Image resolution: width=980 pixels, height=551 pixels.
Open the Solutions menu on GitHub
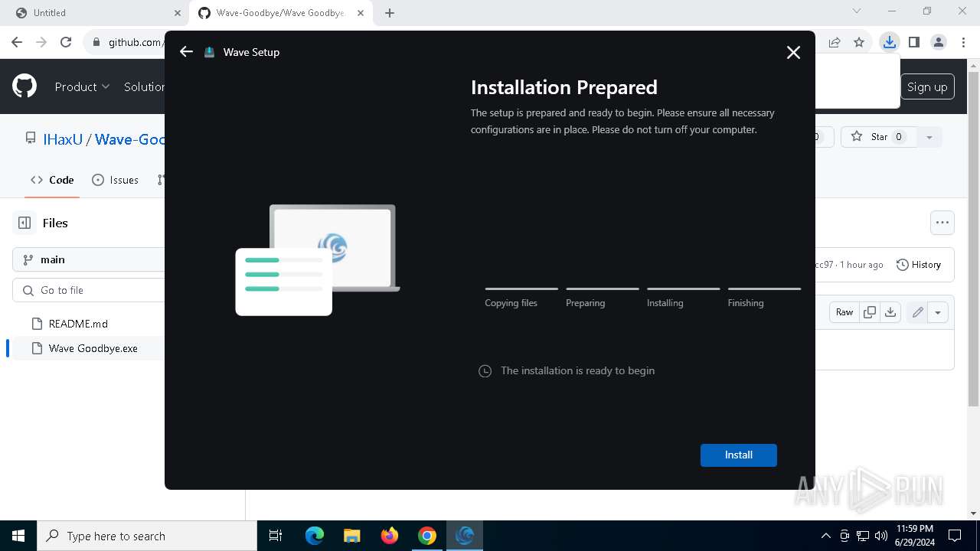click(x=144, y=86)
